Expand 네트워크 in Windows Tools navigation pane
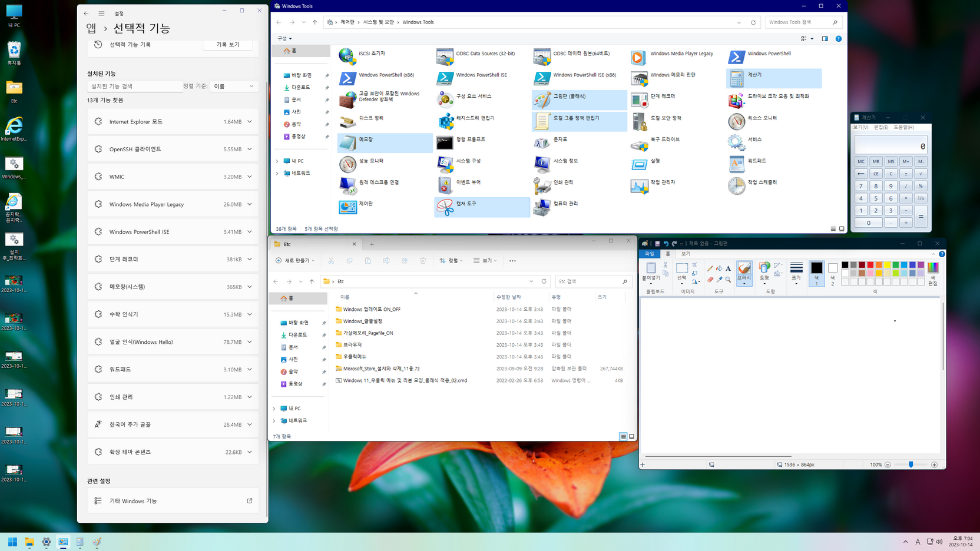This screenshot has height=551, width=980. (x=277, y=173)
